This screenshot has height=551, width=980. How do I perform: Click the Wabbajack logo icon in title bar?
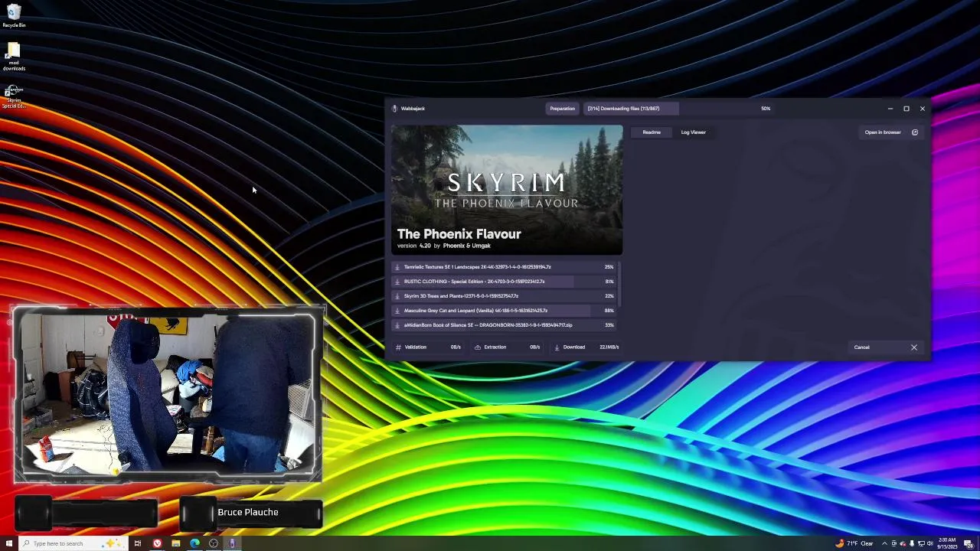click(x=394, y=109)
